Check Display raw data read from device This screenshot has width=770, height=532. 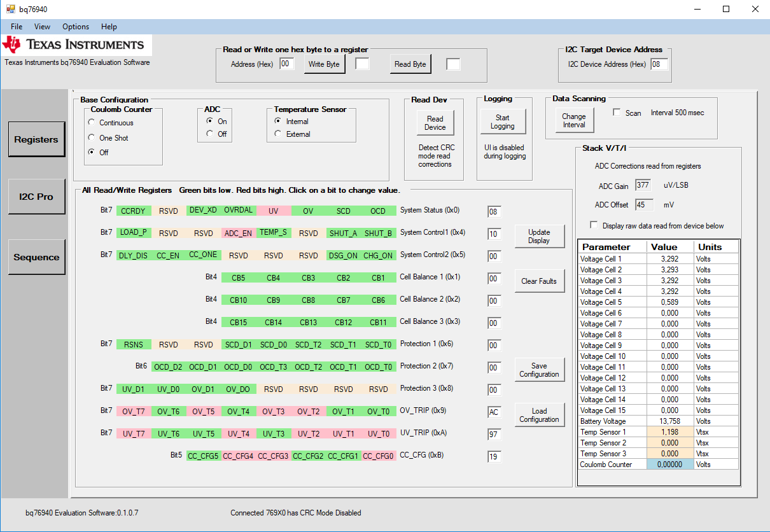click(x=594, y=226)
